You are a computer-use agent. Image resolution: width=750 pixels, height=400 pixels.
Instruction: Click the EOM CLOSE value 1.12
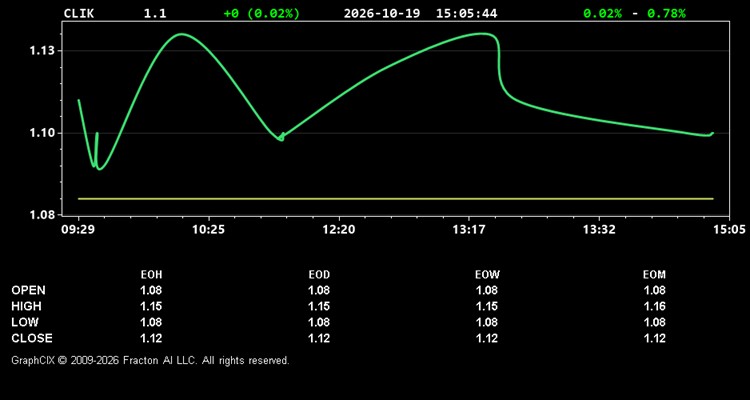point(654,338)
